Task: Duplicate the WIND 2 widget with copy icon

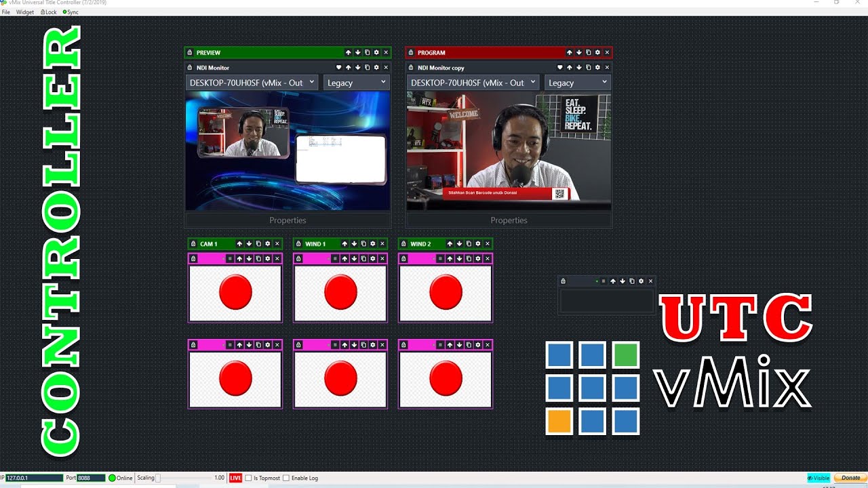Action: point(469,243)
